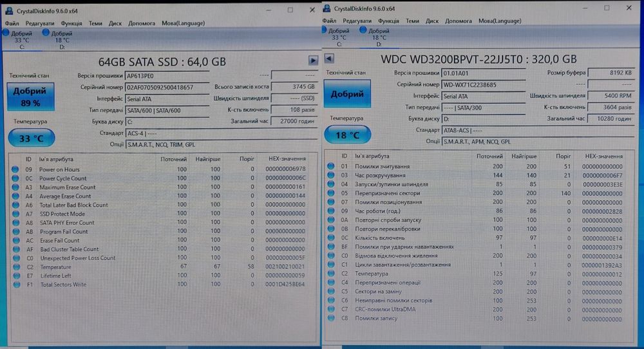Open Допомога menu in right window
644x349 pixels.
[x=459, y=21]
